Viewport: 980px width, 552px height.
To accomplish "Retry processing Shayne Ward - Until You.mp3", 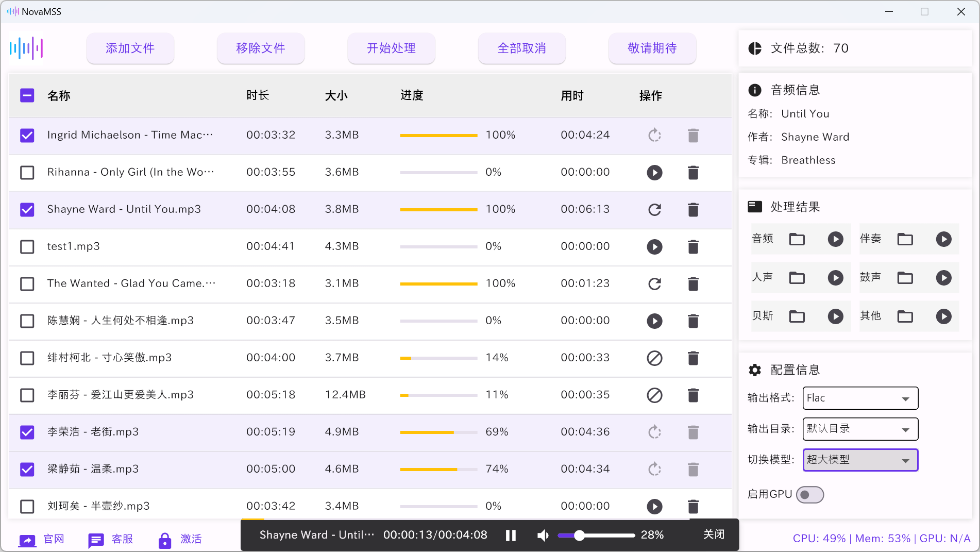I will 654,210.
